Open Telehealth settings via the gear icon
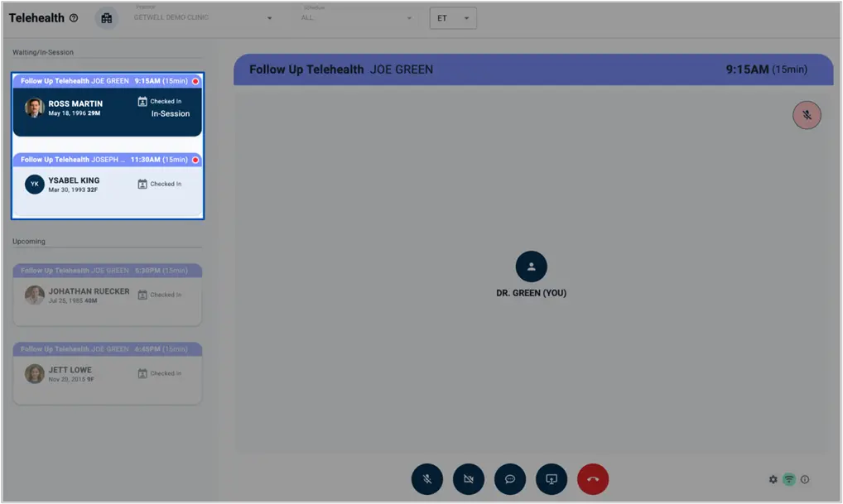Screen dimensions: 843x504 (773, 479)
